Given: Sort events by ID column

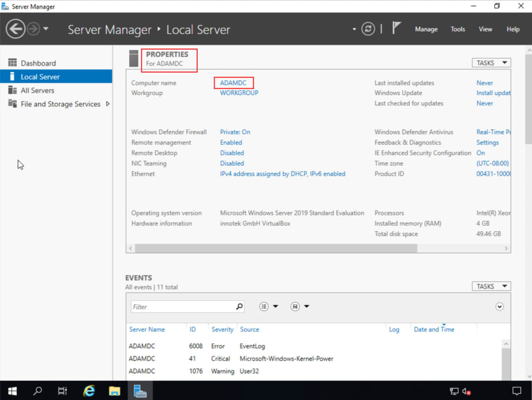Looking at the screenshot, I should pyautogui.click(x=192, y=329).
